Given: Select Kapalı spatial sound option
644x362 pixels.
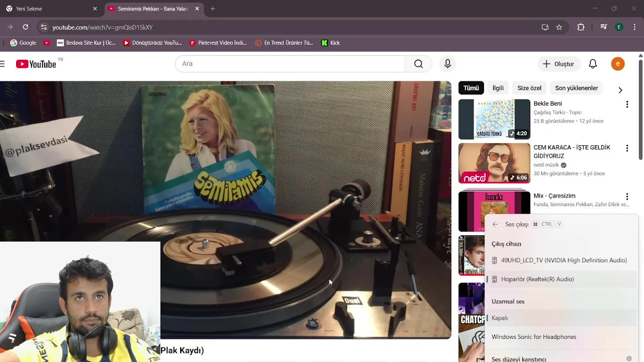Looking at the screenshot, I should [561, 318].
